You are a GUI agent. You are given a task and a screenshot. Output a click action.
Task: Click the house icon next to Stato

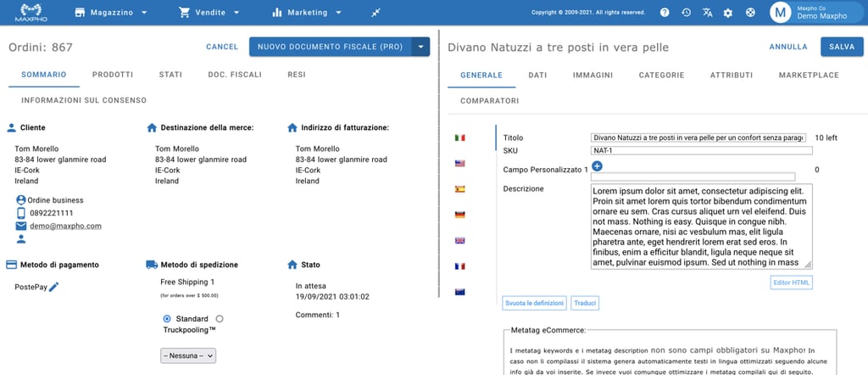click(x=292, y=265)
